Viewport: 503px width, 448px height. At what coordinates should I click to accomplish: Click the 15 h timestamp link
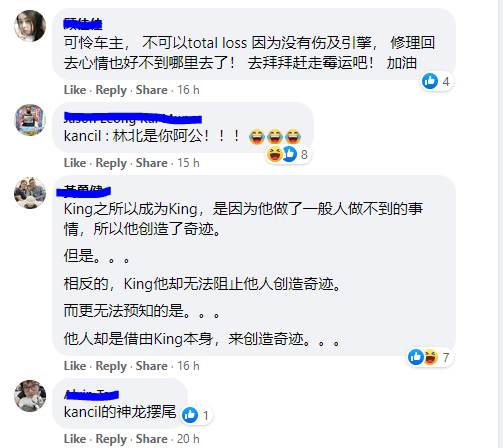(x=188, y=163)
